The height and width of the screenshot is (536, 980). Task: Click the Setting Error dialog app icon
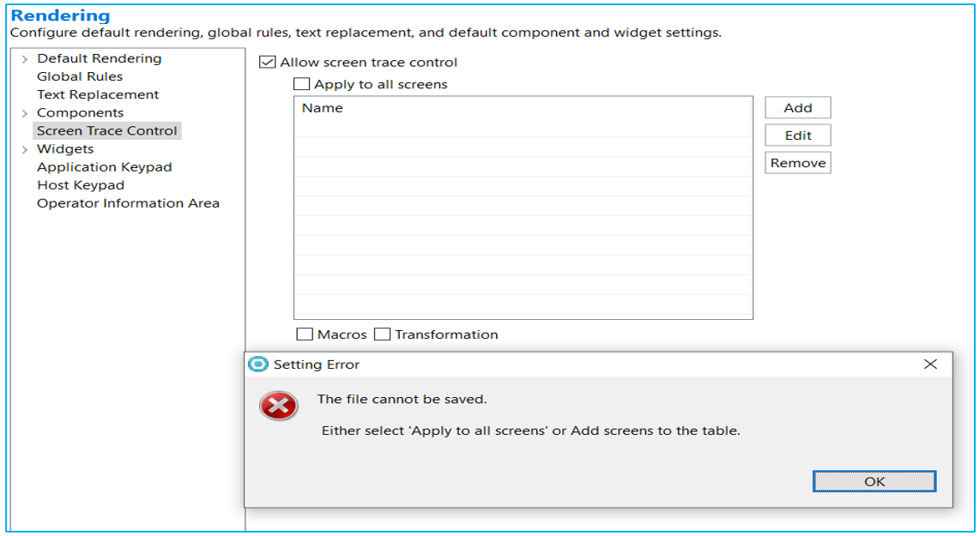pos(257,364)
